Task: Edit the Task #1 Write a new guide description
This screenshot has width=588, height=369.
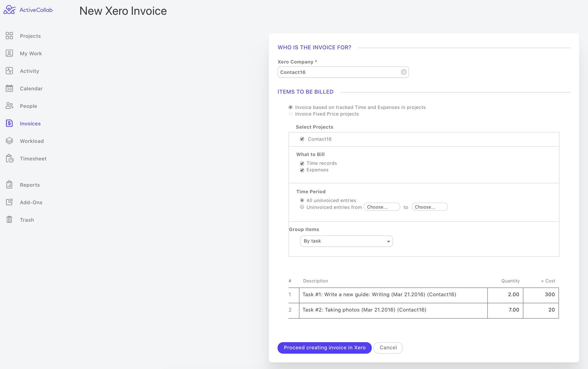Action: tap(393, 295)
